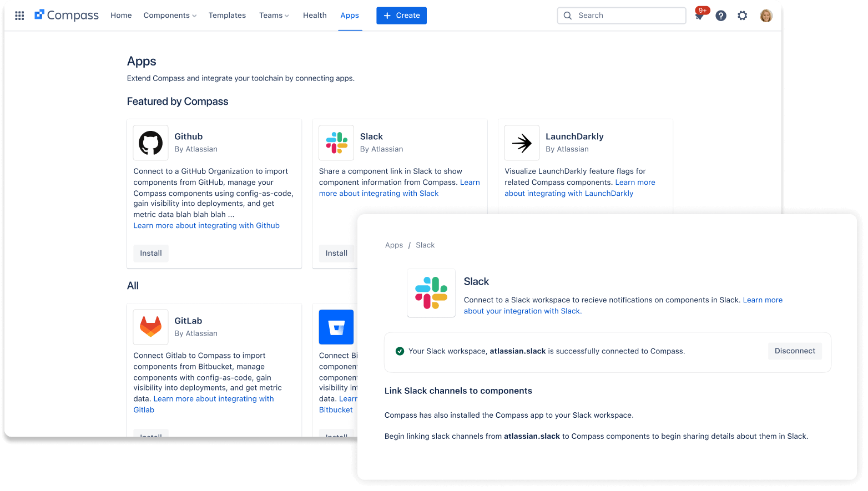This screenshot has height=491, width=868.
Task: Click the GitLab fox logo
Action: [x=150, y=327]
